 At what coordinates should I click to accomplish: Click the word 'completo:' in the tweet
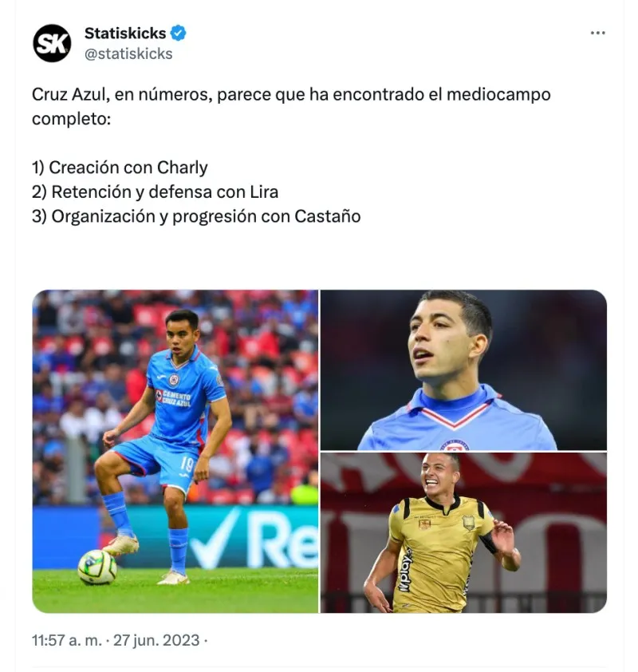point(71,119)
